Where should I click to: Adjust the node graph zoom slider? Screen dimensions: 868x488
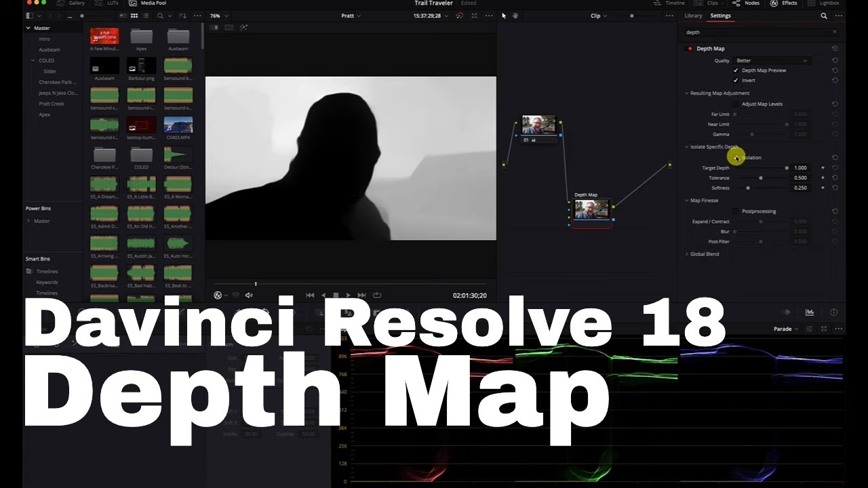click(632, 16)
